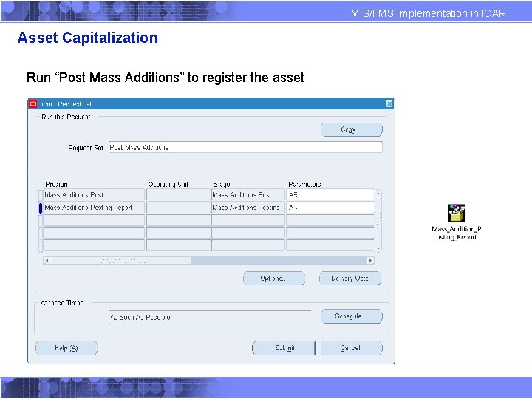532x399 pixels.
Task: Click Parameters field of Mass Additions Posting Report row
Action: (330, 208)
